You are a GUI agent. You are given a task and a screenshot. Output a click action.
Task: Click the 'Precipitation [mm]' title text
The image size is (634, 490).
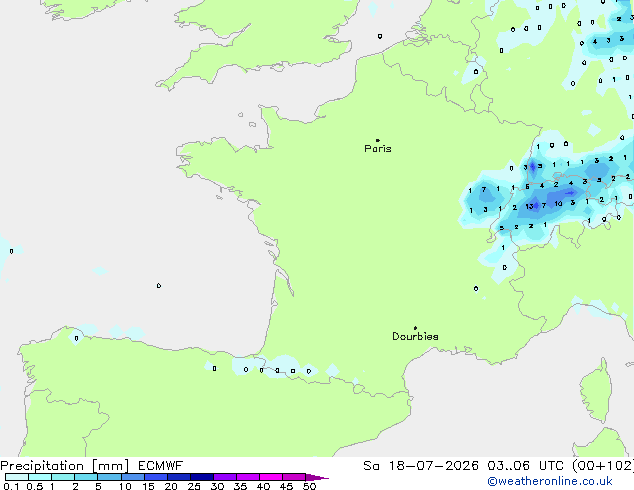(65, 466)
